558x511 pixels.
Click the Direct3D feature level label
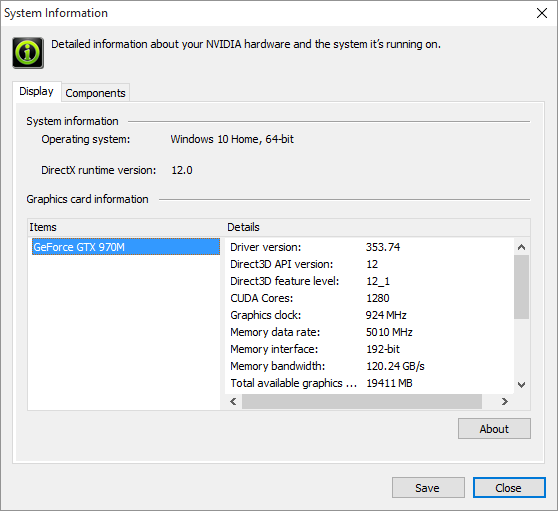[x=285, y=281]
